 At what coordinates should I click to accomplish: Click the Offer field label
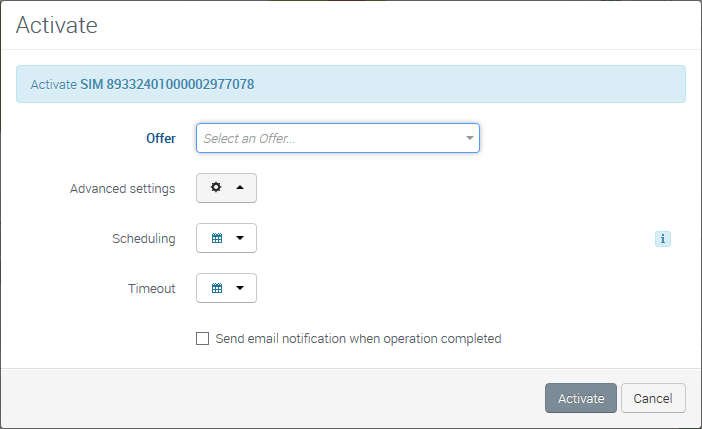pyautogui.click(x=161, y=138)
